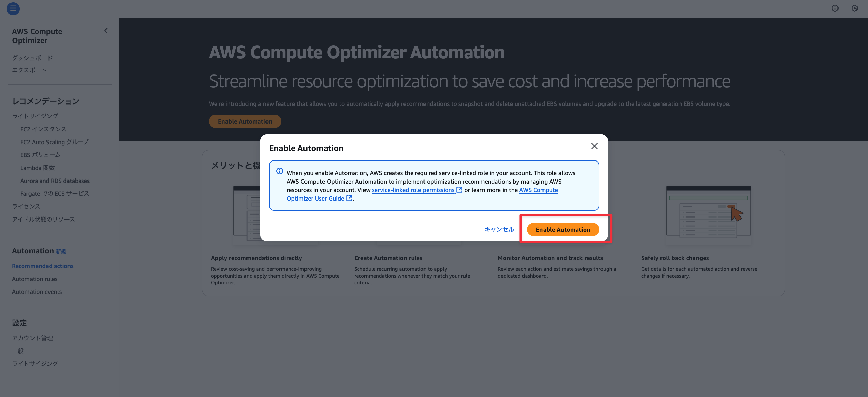Collapse the AWS Compute Optimizer sidebar
The height and width of the screenshot is (397, 868).
click(106, 31)
